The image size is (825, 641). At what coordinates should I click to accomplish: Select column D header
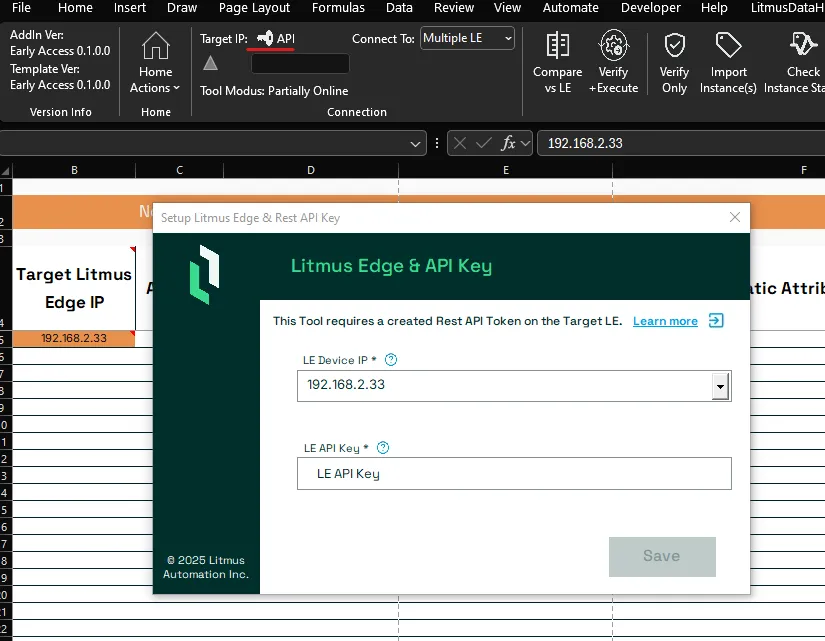(311, 170)
